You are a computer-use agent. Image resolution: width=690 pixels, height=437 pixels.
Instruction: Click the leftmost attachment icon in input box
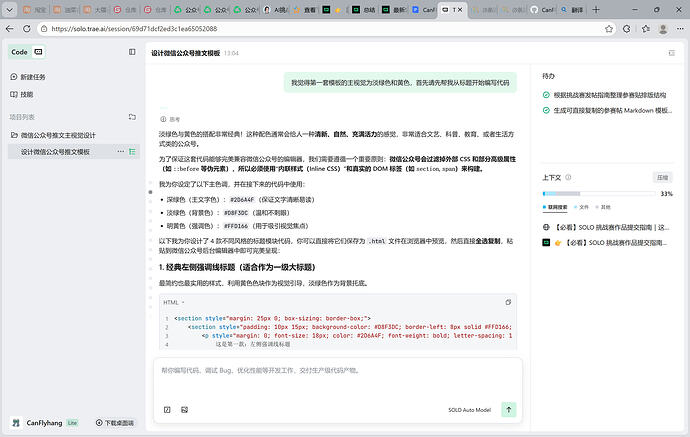[x=167, y=409]
